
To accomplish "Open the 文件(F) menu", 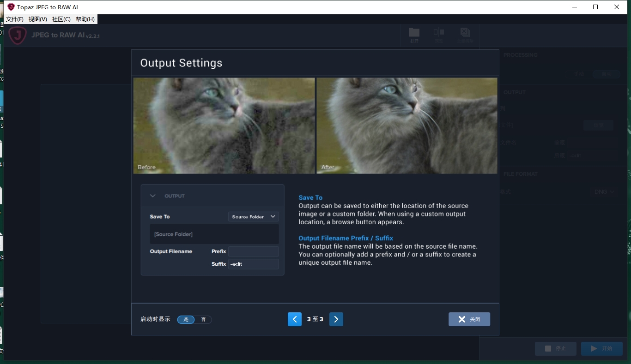I will [15, 19].
